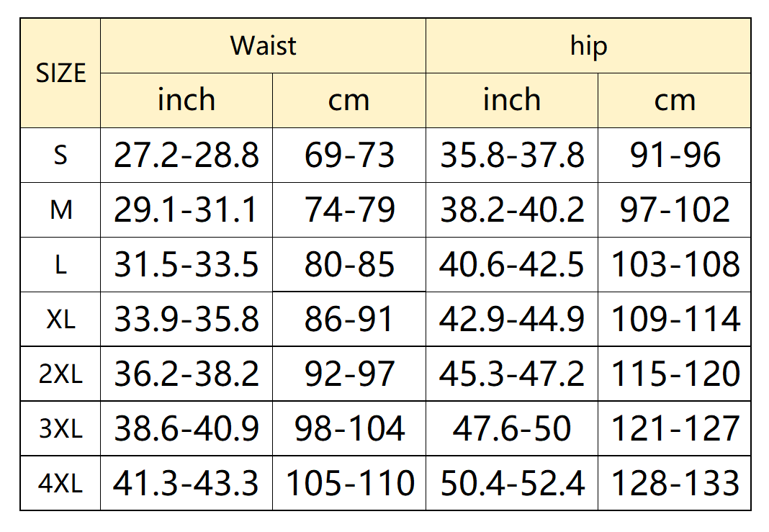This screenshot has height=532, width=769.
Task: Click the 2XL size row label
Action: [x=60, y=374]
